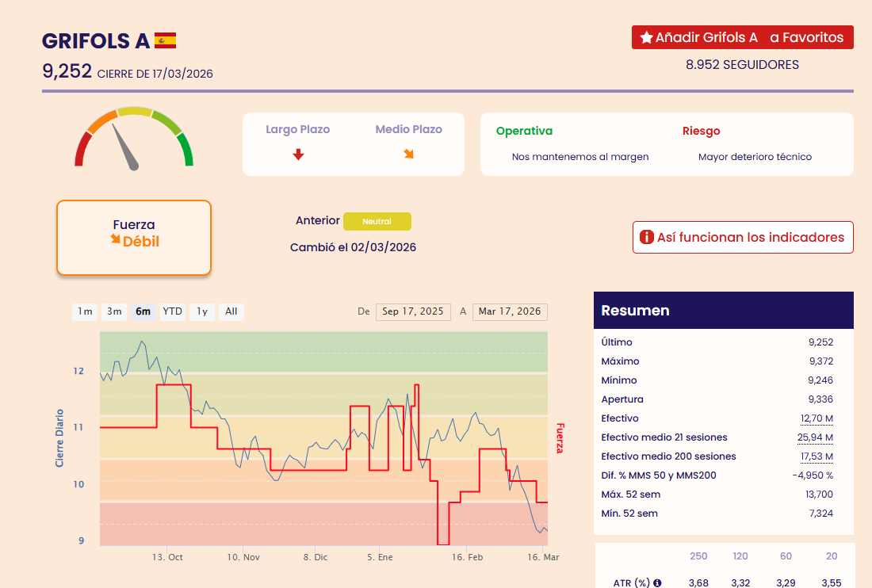Click the Largo Plazo label
The height and width of the screenshot is (588, 872).
298,129
